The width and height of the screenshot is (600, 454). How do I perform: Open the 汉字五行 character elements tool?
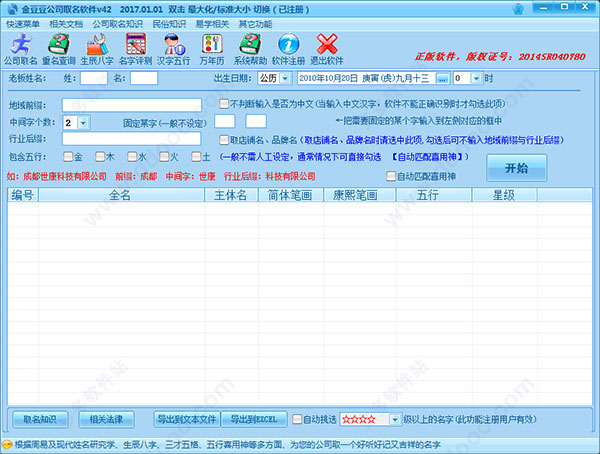[x=174, y=50]
